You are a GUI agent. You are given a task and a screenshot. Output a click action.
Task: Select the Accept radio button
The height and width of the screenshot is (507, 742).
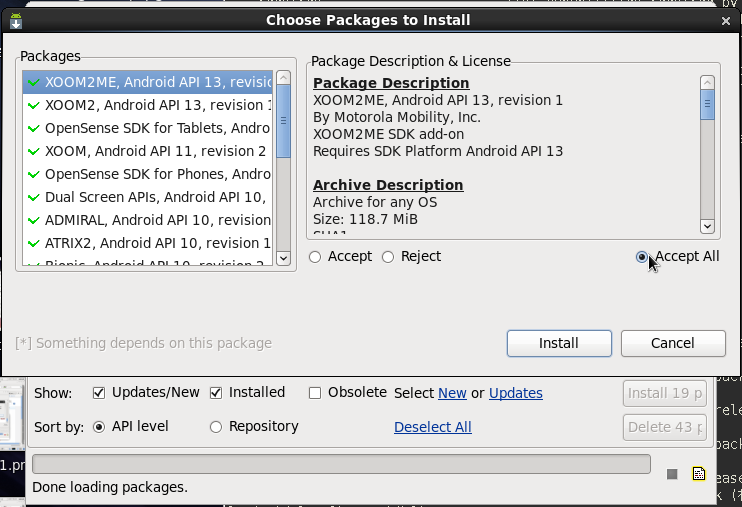click(x=315, y=257)
